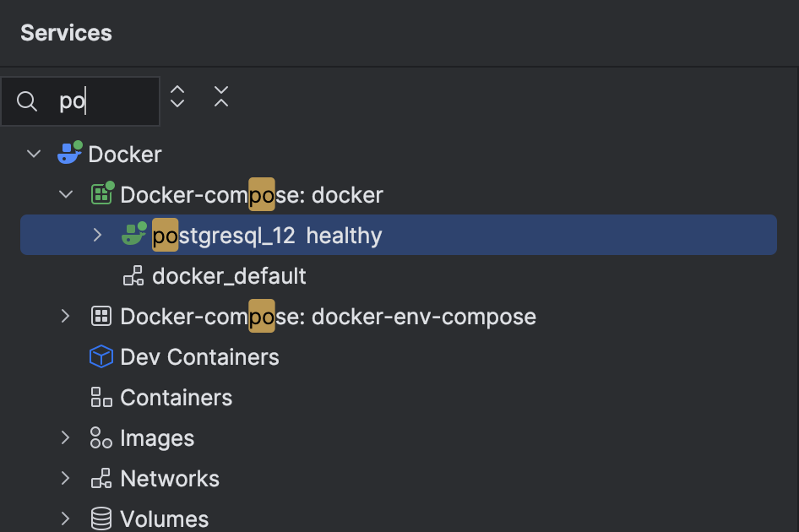Expand the postgresql_12 service entry
Screen dimensions: 799x532
pos(97,235)
